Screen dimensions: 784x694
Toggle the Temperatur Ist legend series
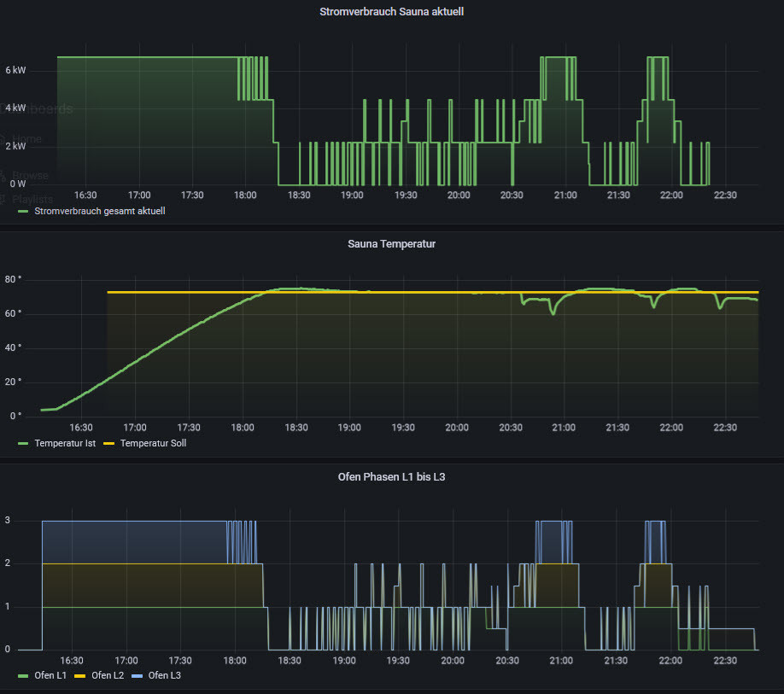[x=65, y=443]
